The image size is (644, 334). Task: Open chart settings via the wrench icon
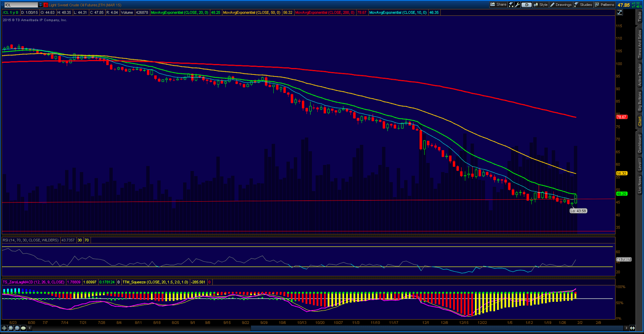518,5
